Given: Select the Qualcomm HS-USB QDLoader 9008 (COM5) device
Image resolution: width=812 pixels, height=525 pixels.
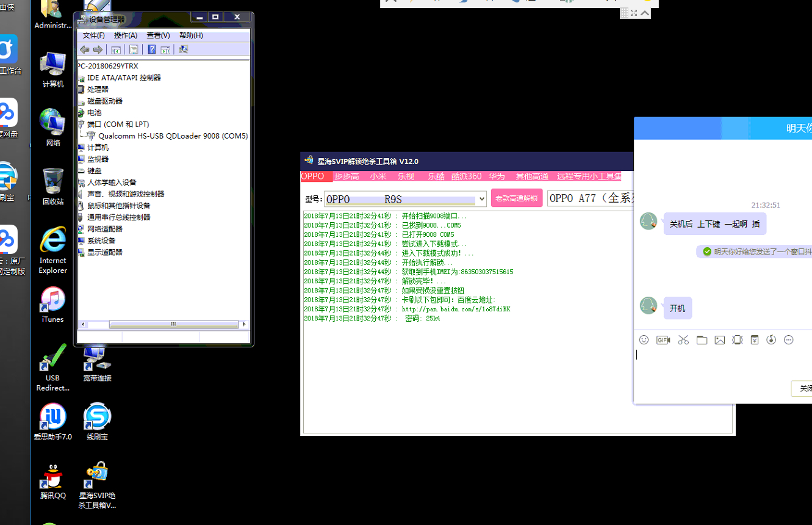Looking at the screenshot, I should tap(173, 136).
